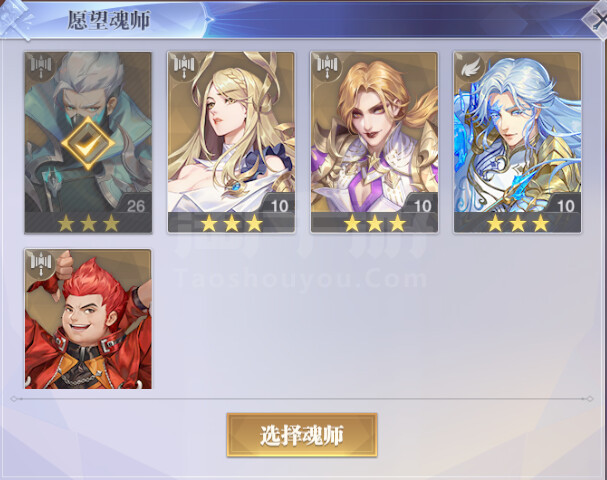Click the 愿望魂师 title header
The height and width of the screenshot is (480, 607).
pyautogui.click(x=109, y=20)
